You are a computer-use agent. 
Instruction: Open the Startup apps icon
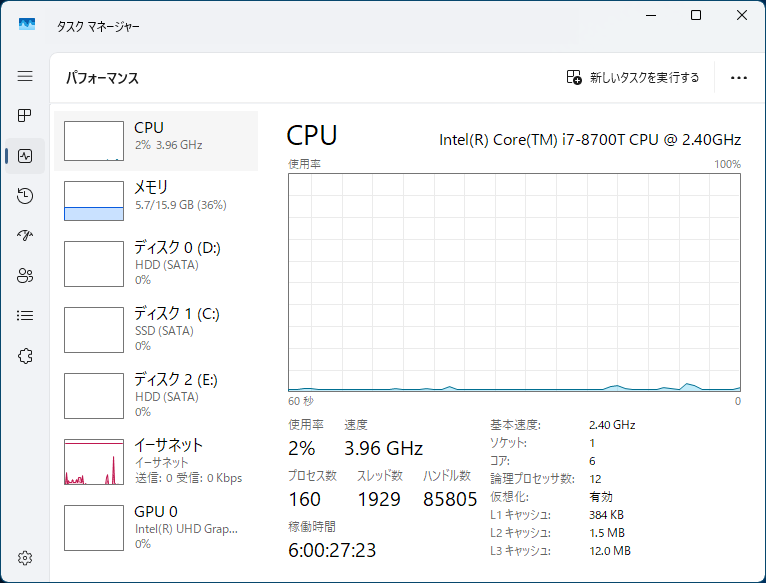tap(25, 236)
